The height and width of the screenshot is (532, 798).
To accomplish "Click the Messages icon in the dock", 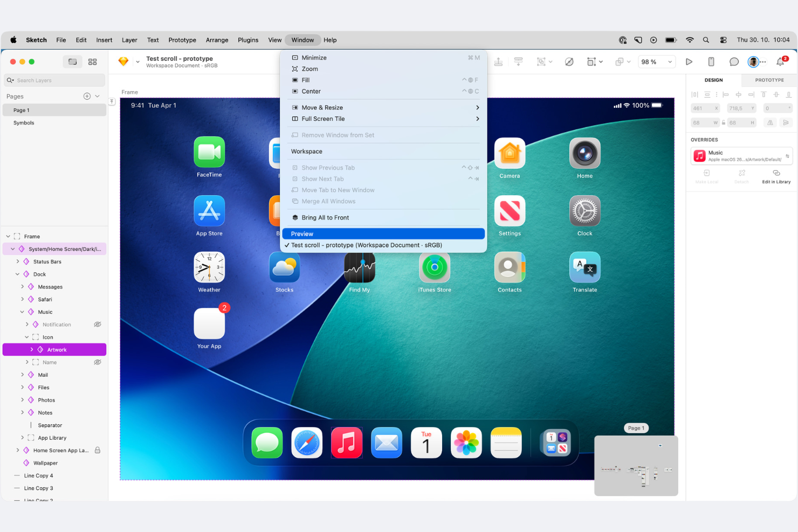I will [267, 443].
